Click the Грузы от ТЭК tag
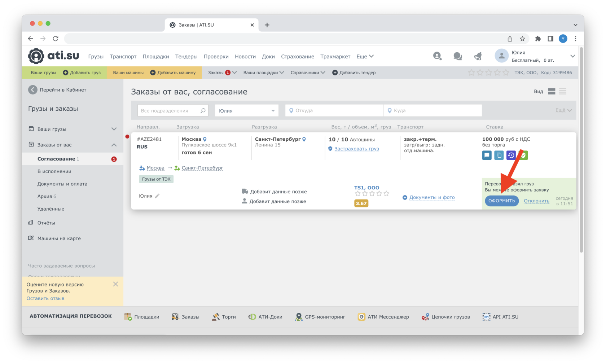 [x=156, y=179]
